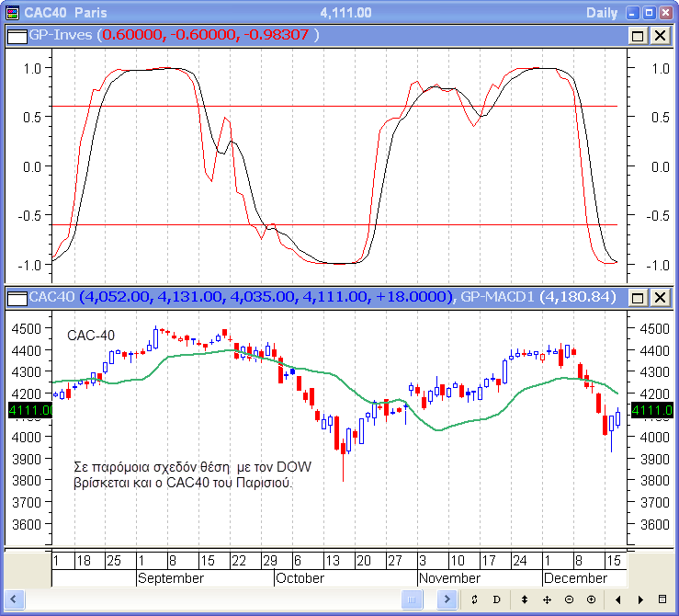Zoom in using the plus circle icon
The width and height of the screenshot is (679, 616).
[591, 600]
